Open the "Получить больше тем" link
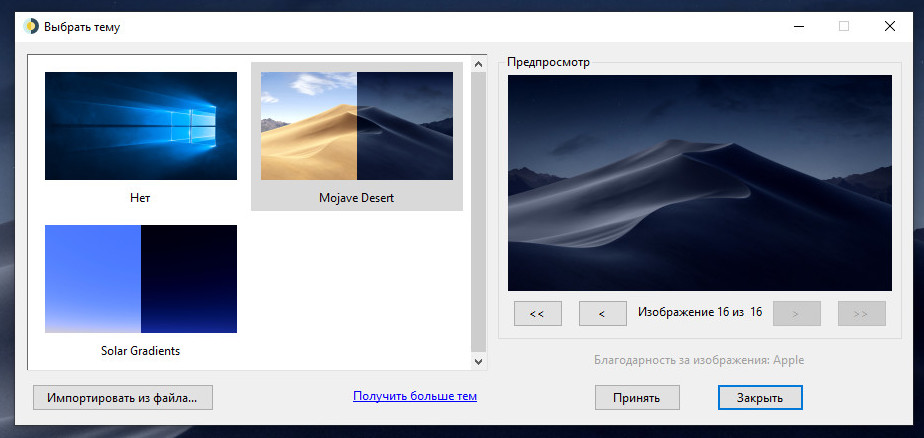The height and width of the screenshot is (438, 924). (x=414, y=396)
